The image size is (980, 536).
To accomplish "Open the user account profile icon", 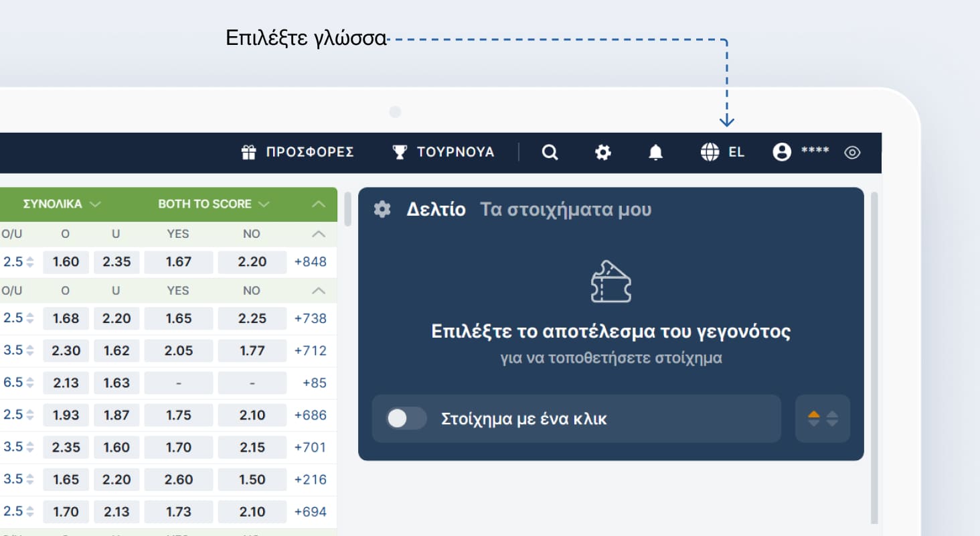I will [782, 152].
